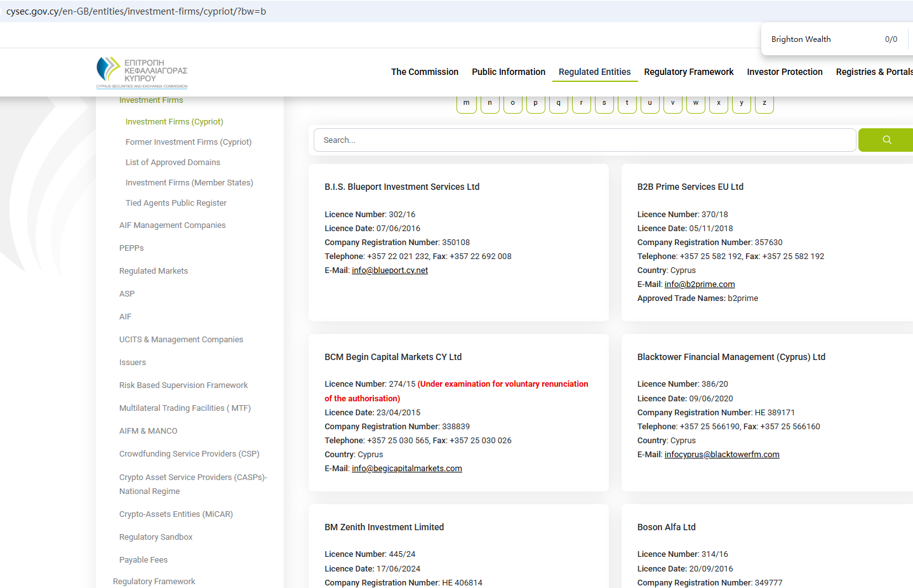Go to AIF Management Companies

(172, 225)
